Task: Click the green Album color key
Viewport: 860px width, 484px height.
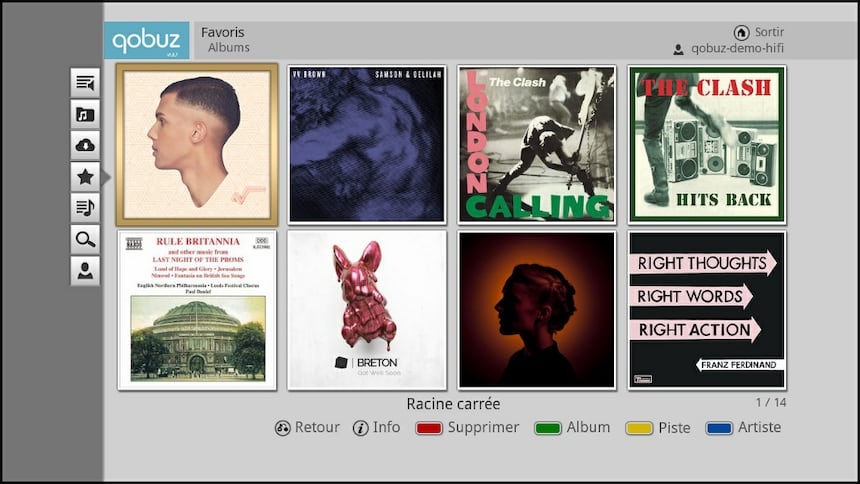Action: point(548,428)
